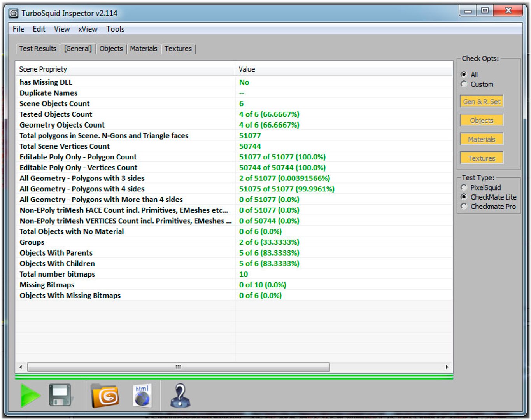Select 'Non-EPoly triMesh VERTICES Count' row

pyautogui.click(x=234, y=221)
